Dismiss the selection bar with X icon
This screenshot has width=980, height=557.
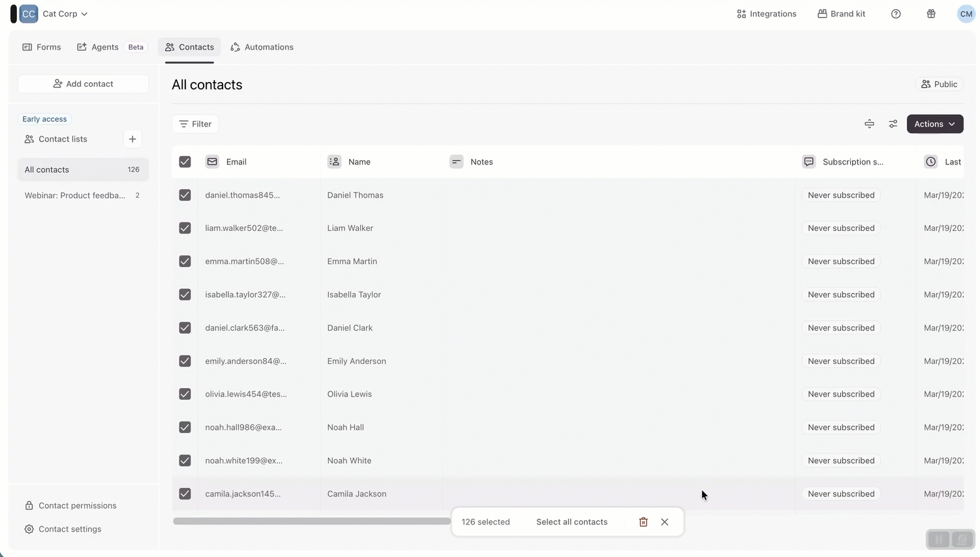pos(664,522)
